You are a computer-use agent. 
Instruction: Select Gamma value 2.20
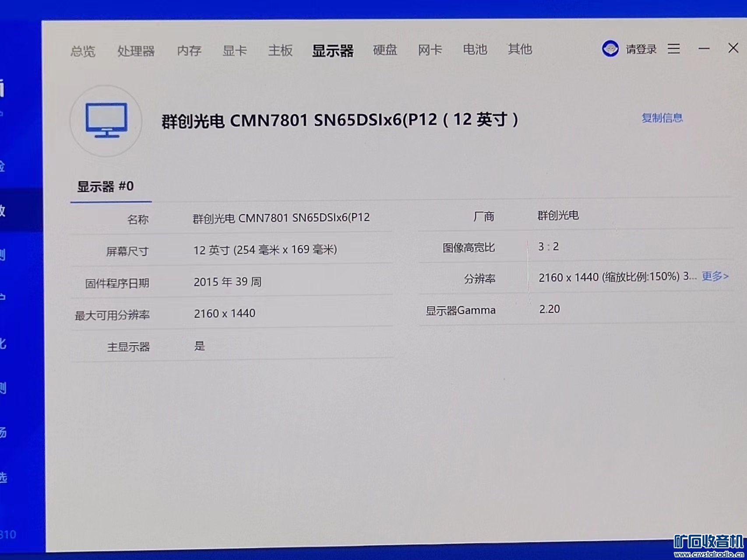point(550,309)
